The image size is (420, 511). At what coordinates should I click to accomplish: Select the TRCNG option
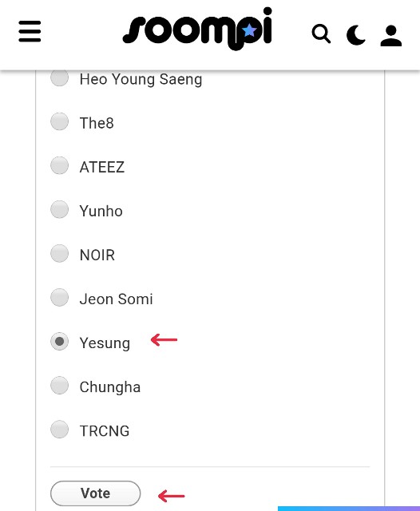point(59,430)
